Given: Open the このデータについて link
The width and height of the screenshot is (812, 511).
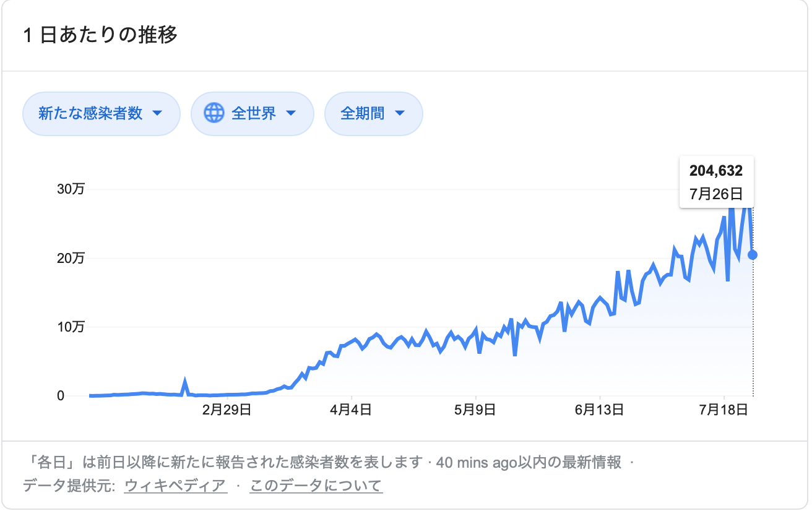Looking at the screenshot, I should pyautogui.click(x=316, y=486).
